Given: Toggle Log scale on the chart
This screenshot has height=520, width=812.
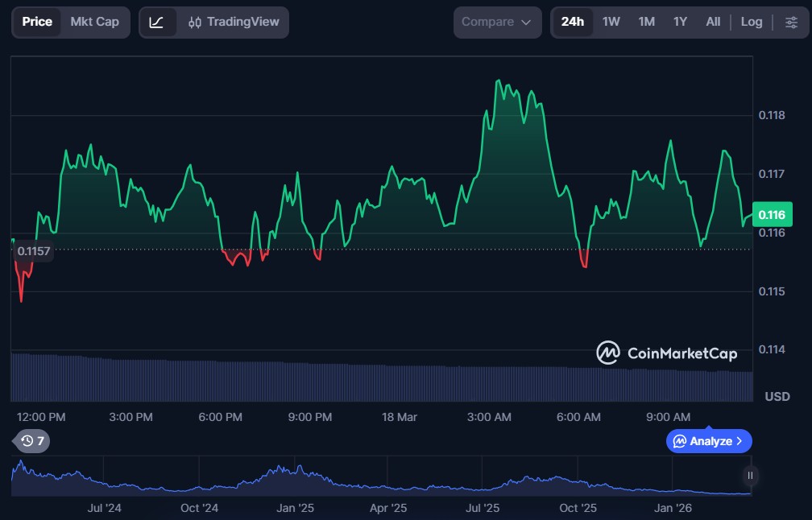Looking at the screenshot, I should [751, 23].
